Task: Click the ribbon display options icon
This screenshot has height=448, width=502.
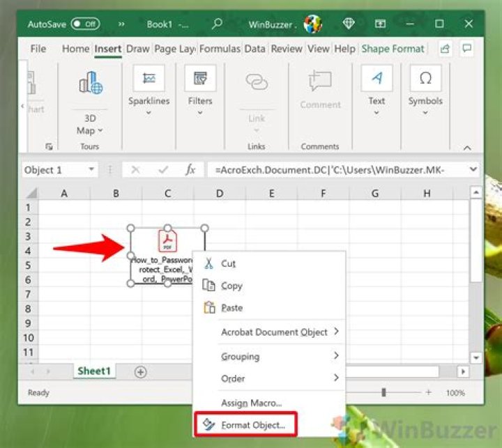Action: click(x=380, y=24)
